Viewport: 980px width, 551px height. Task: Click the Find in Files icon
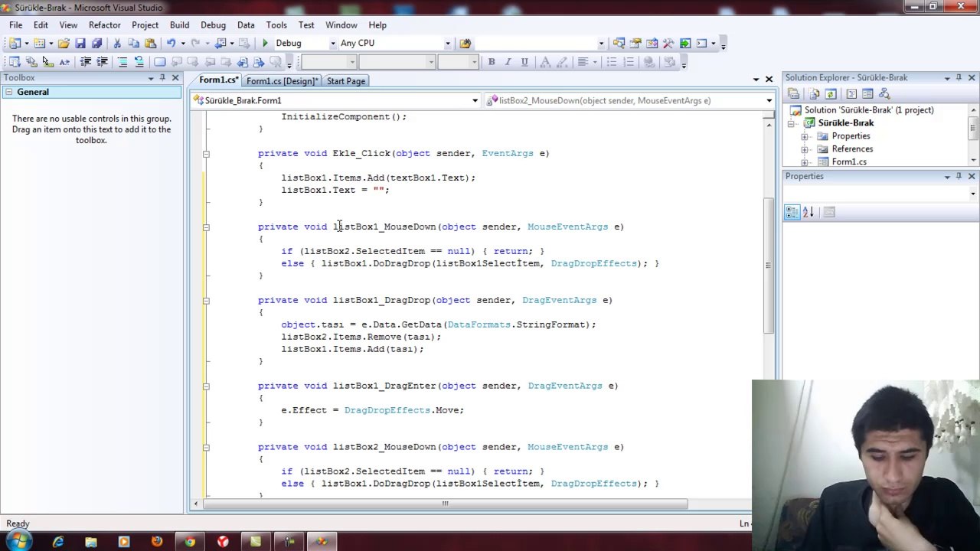(465, 44)
